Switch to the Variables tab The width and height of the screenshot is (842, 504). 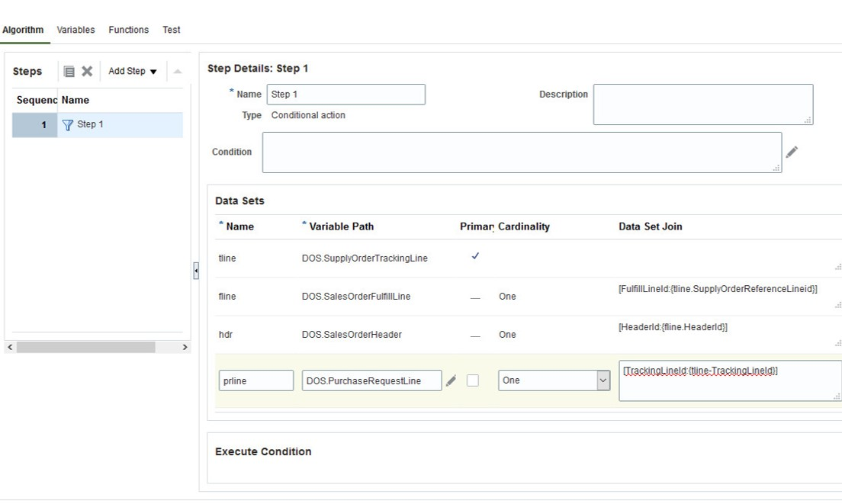click(76, 30)
